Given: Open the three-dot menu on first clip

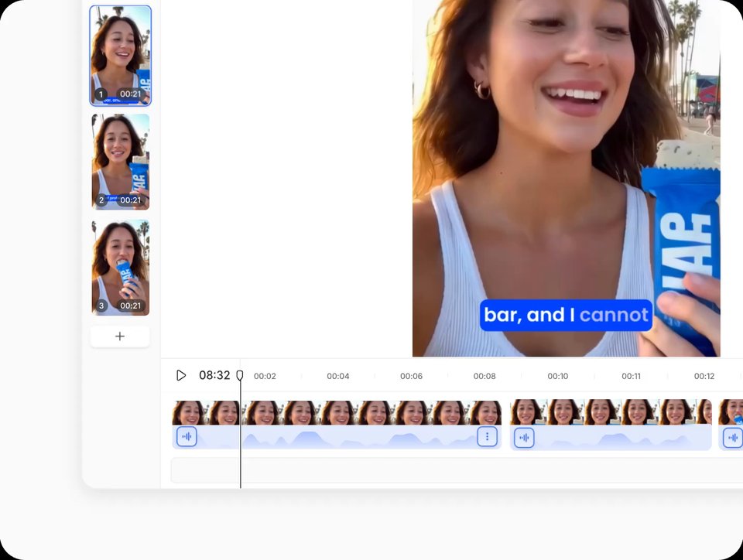Looking at the screenshot, I should (x=487, y=437).
